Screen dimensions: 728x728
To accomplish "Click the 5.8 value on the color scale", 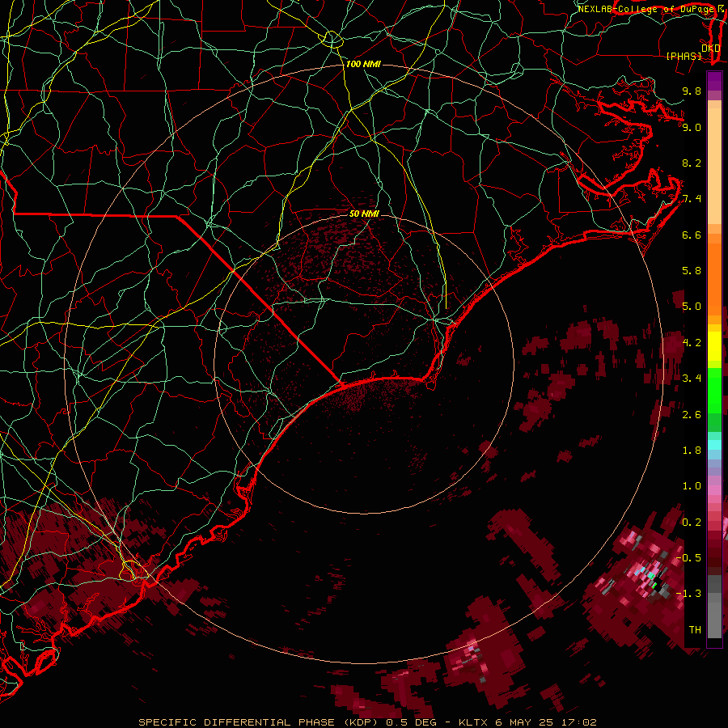I will pyautogui.click(x=692, y=271).
